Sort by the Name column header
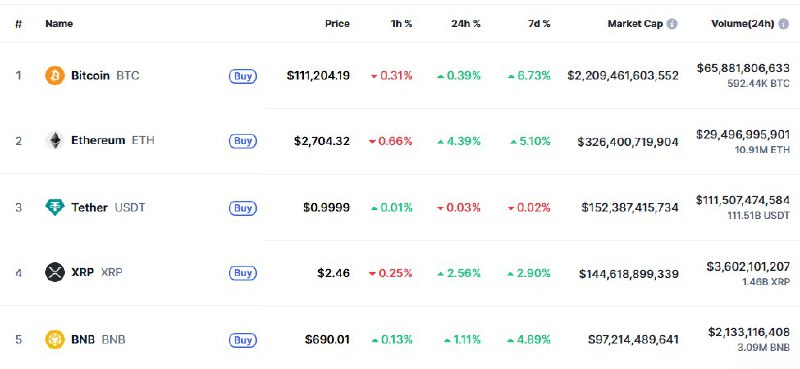Image resolution: width=800 pixels, height=369 pixels. (x=59, y=23)
